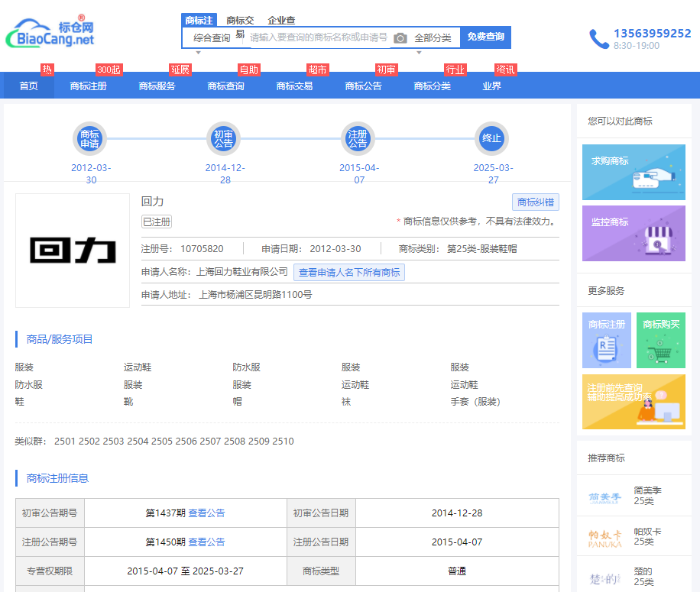Click the 已注册 status tag
The width and height of the screenshot is (700, 592).
point(157,222)
